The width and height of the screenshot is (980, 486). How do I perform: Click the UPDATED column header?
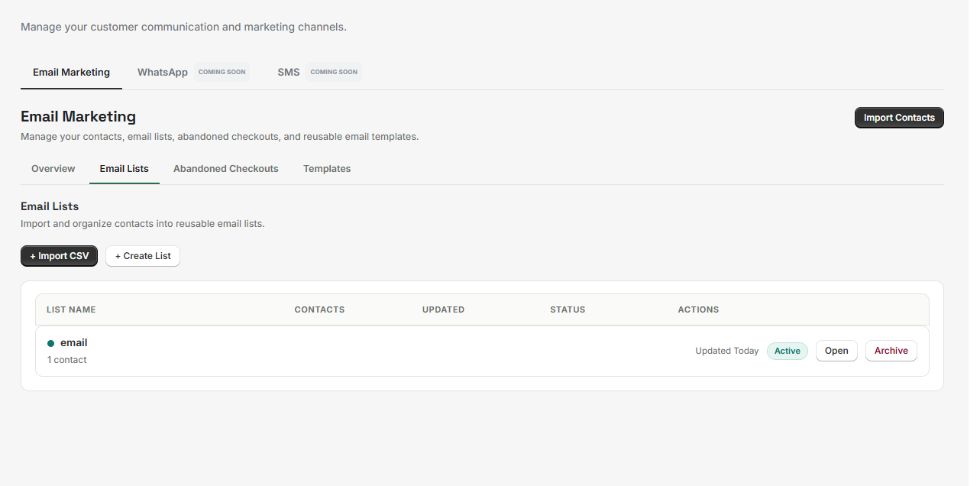[x=443, y=309]
